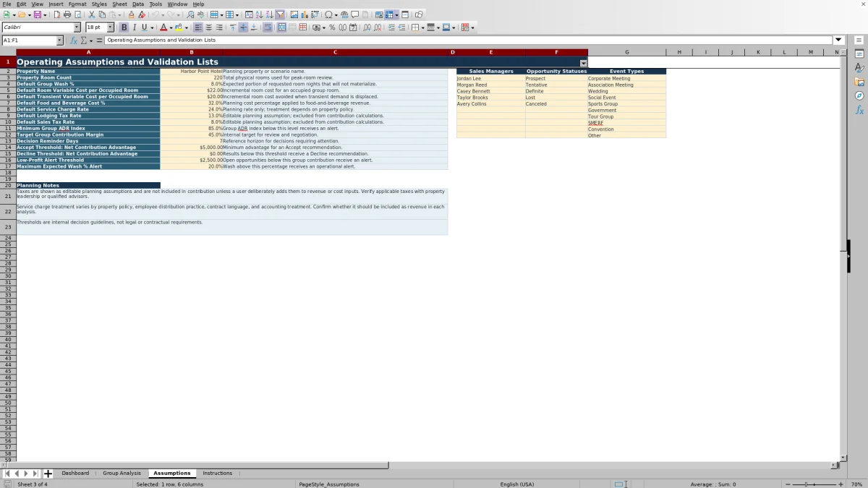The width and height of the screenshot is (868, 488).
Task: Click the formula input line
Action: (x=469, y=40)
